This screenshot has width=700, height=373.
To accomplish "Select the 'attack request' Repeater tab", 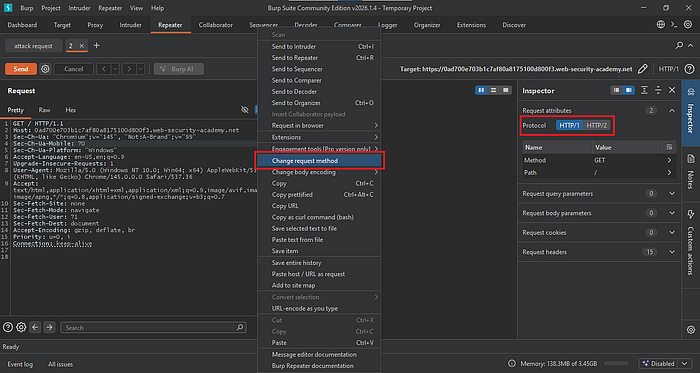I will coord(33,46).
